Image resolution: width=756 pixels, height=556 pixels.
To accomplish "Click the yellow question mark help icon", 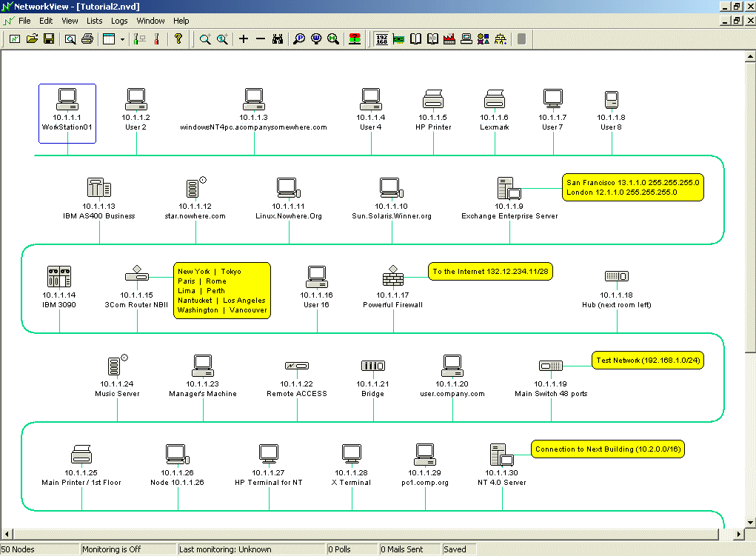I will (178, 39).
